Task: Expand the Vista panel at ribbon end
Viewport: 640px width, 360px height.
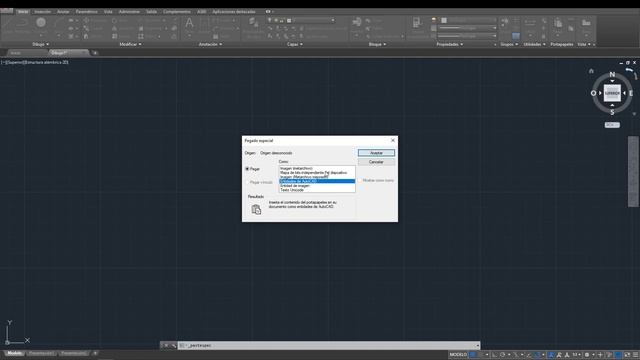Action: tap(584, 44)
